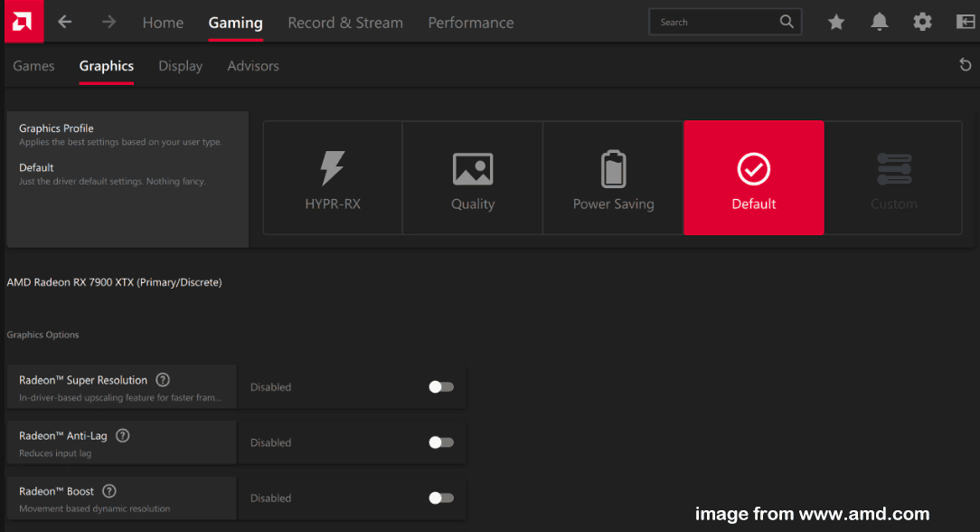Click the reset-to-defaults circular arrow

click(965, 64)
